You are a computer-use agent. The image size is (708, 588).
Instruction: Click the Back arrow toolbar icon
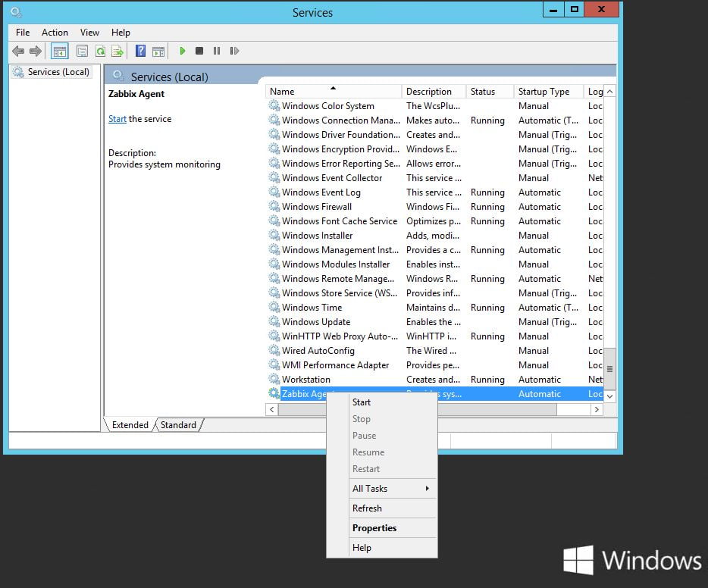point(18,51)
